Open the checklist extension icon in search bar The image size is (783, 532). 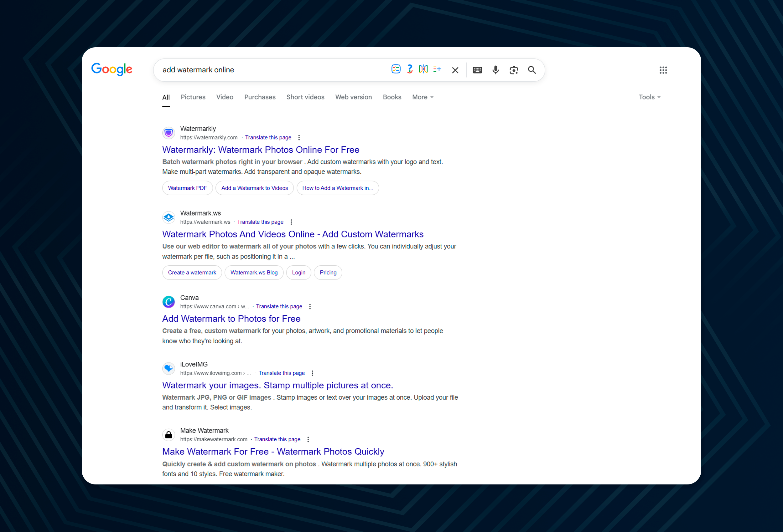396,69
